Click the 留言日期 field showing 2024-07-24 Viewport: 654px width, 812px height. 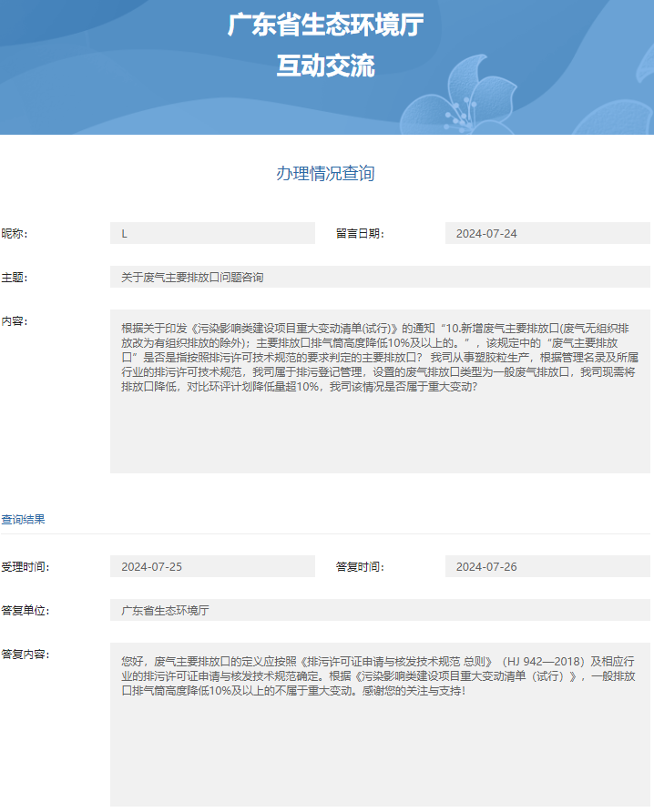(547, 234)
